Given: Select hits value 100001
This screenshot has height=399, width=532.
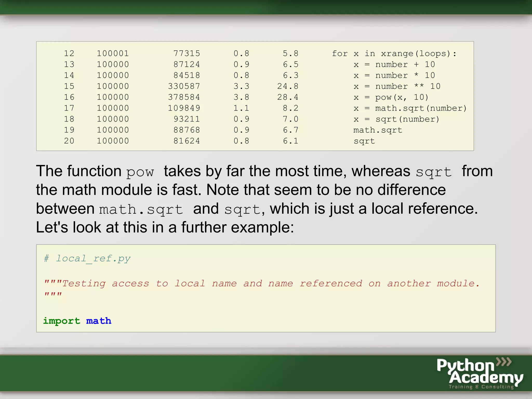Looking at the screenshot, I should [113, 54].
